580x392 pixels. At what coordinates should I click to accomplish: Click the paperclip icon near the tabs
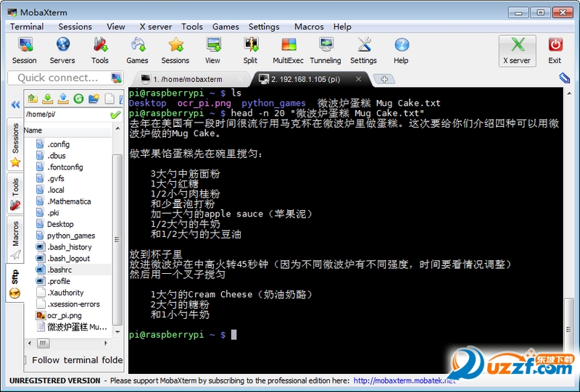565,78
